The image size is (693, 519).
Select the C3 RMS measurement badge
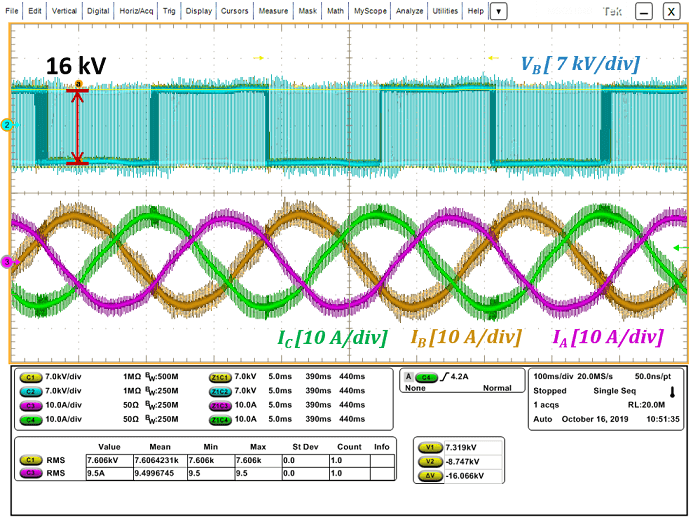click(x=29, y=472)
